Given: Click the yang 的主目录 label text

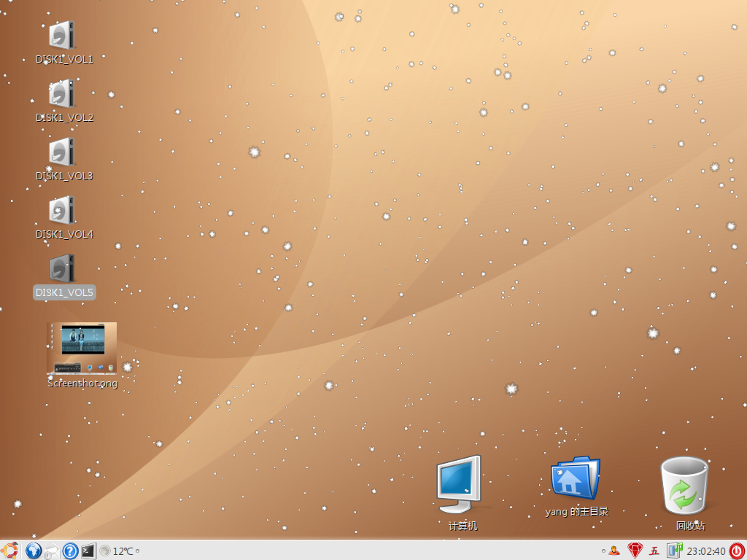Looking at the screenshot, I should pos(577,511).
